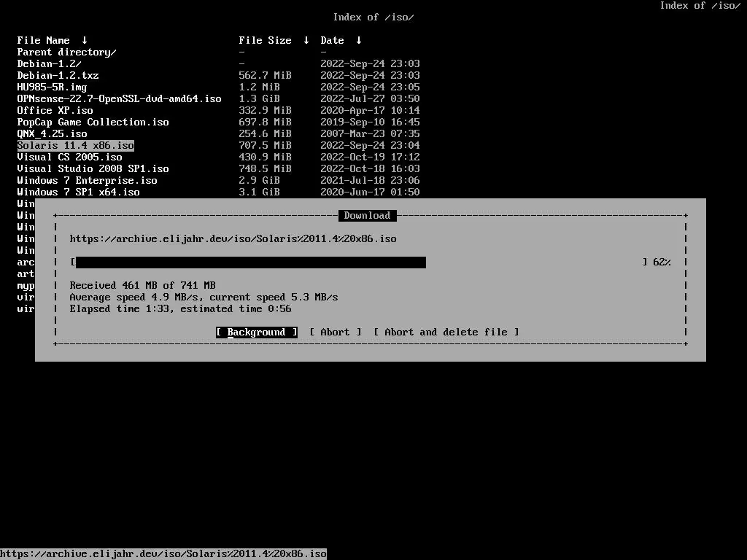Click the Download dialog title
The image size is (747, 560).
pos(368,215)
